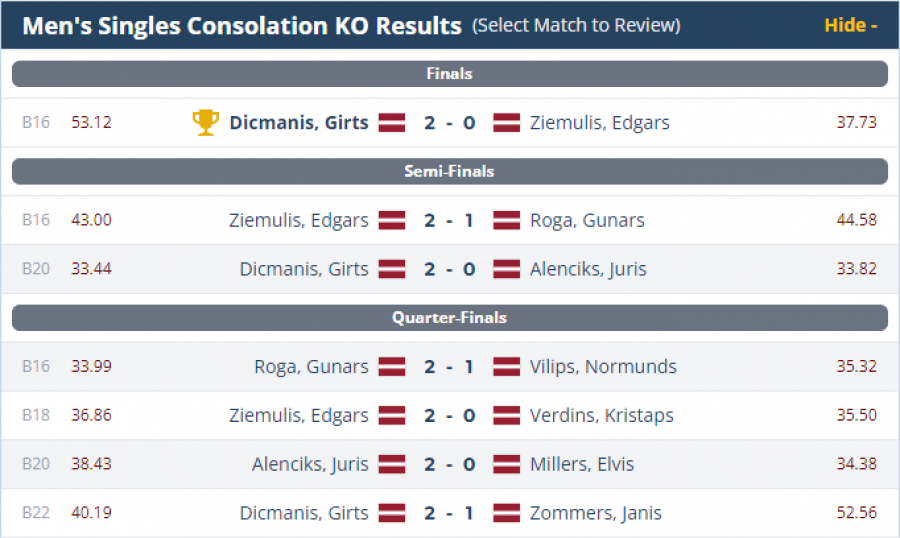Collapse the Quarter-Finals section header
The width and height of the screenshot is (900, 538).
point(450,318)
